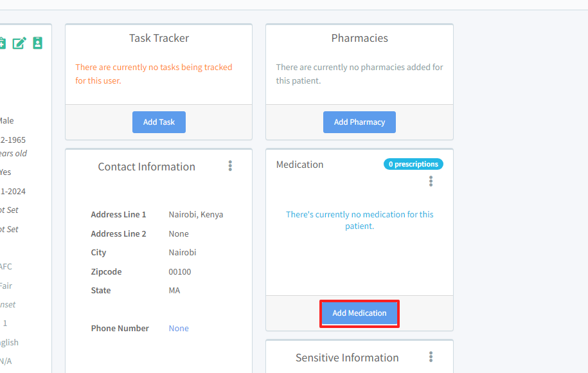
Task: Click the green ID badge icon
Action: coord(38,43)
